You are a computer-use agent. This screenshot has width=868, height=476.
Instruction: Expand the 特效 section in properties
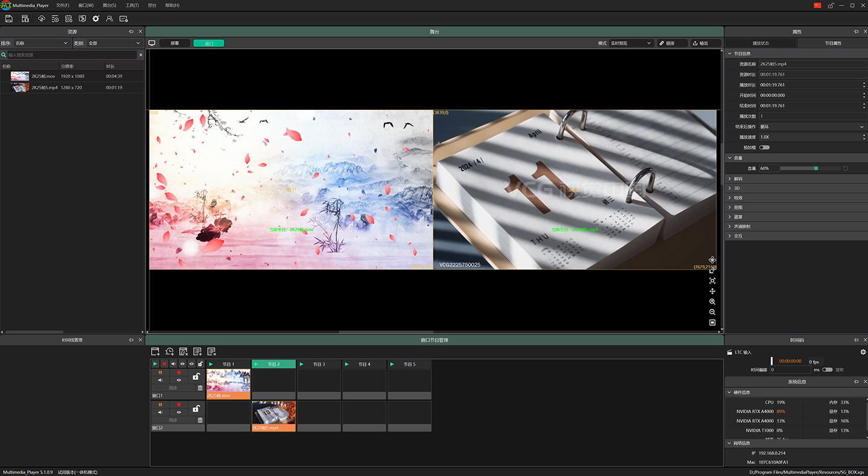738,198
